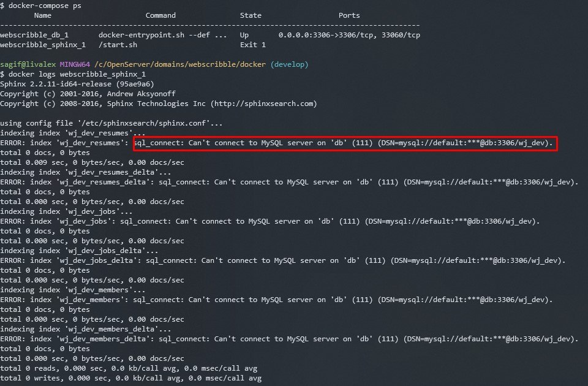Click the 'total 0 writes' summary line

pos(131,378)
